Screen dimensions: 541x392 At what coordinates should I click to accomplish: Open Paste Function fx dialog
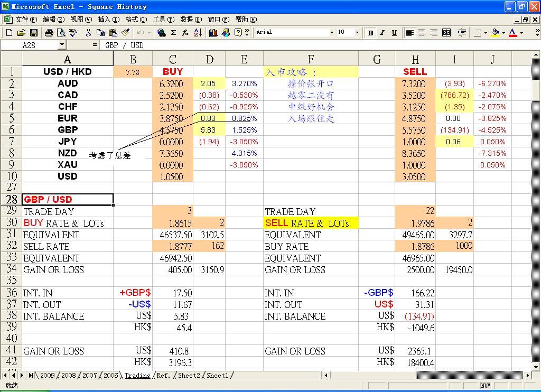click(185, 32)
